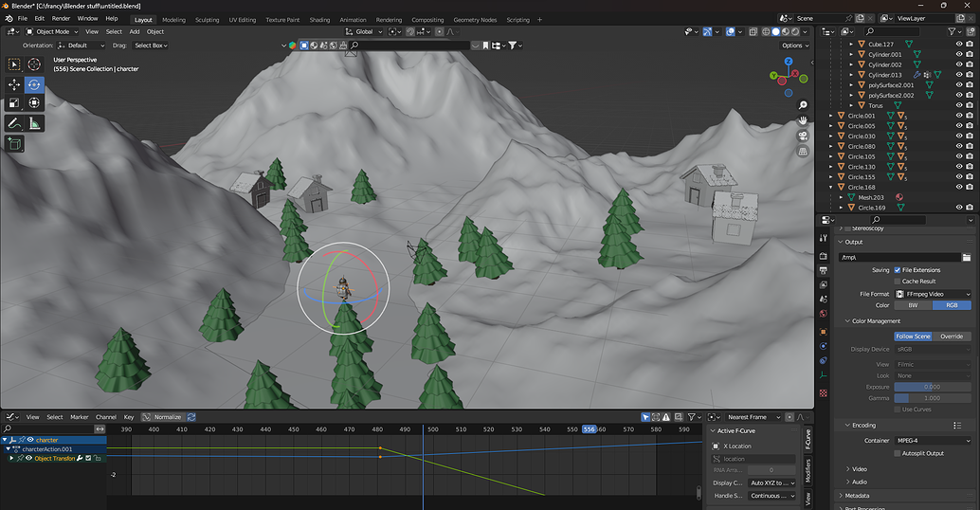This screenshot has width=980, height=510.
Task: Open the Geometry Nodes workspace tab
Action: click(x=475, y=20)
